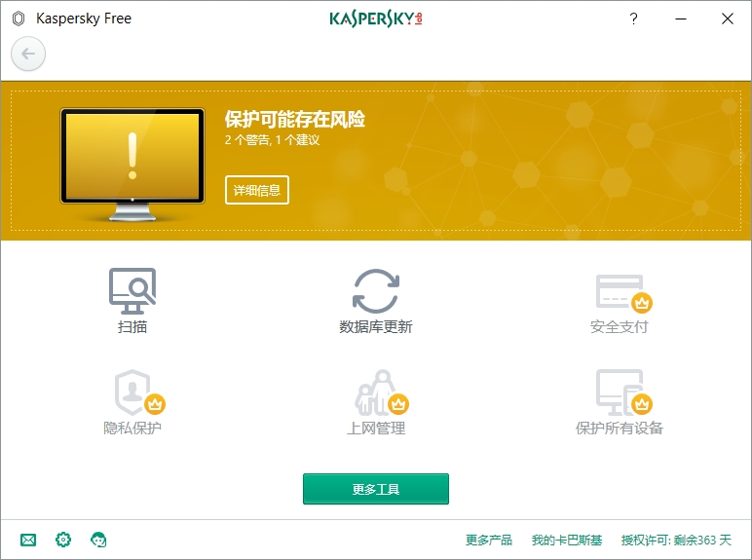Open the Scan (扫描) tool icon
752x560 pixels.
point(132,290)
